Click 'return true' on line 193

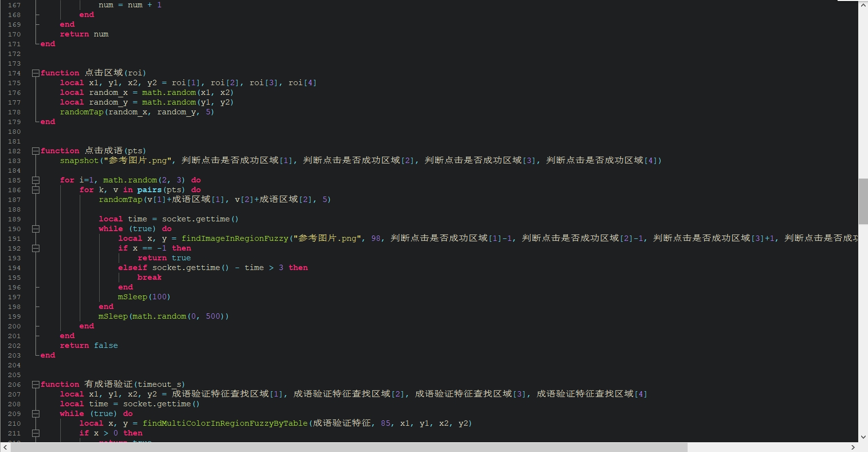tap(164, 258)
